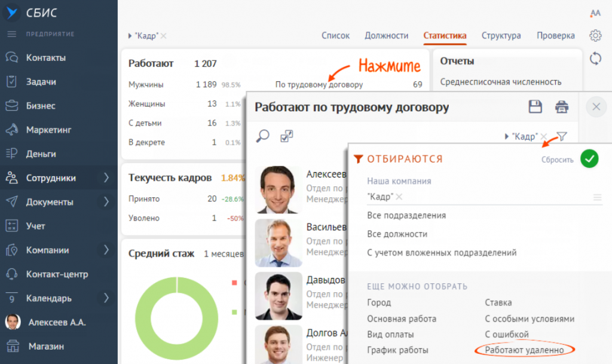Screen dimensions: 612x364
Task: Apply filter with green checkmark button
Action: [589, 159]
